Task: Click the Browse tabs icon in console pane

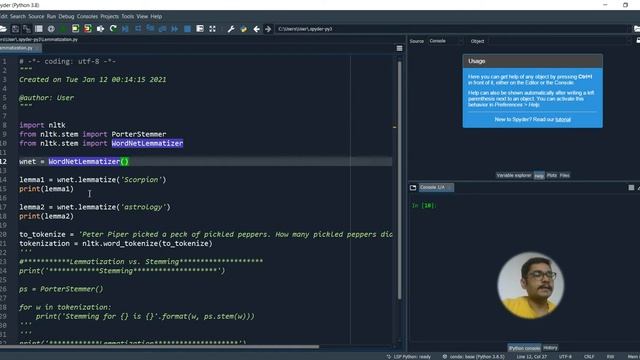Action: click(x=413, y=187)
